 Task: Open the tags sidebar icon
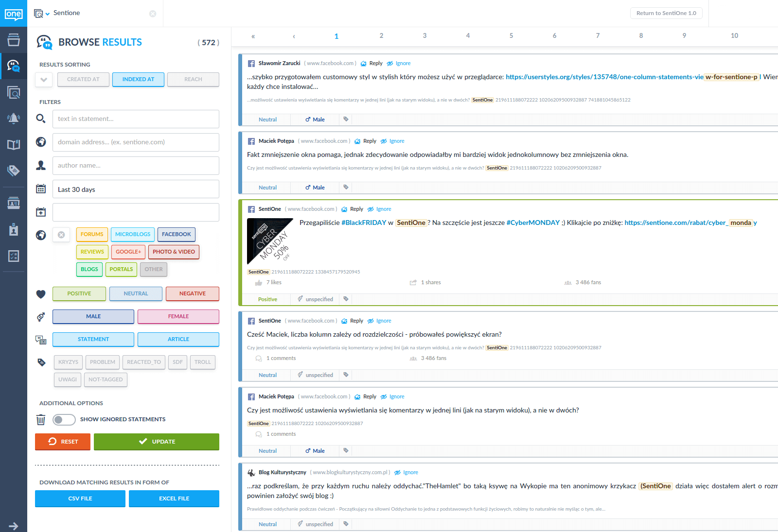coord(14,171)
